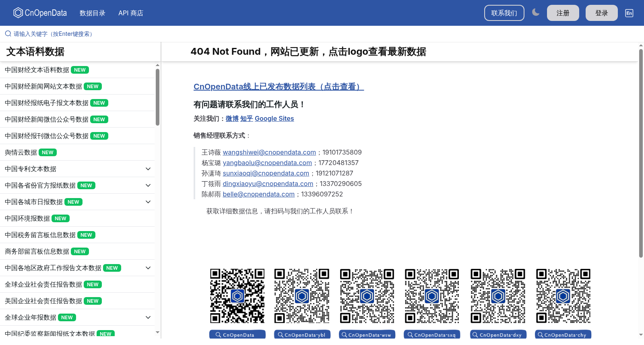
Task: Click the 登录 button
Action: click(x=602, y=13)
